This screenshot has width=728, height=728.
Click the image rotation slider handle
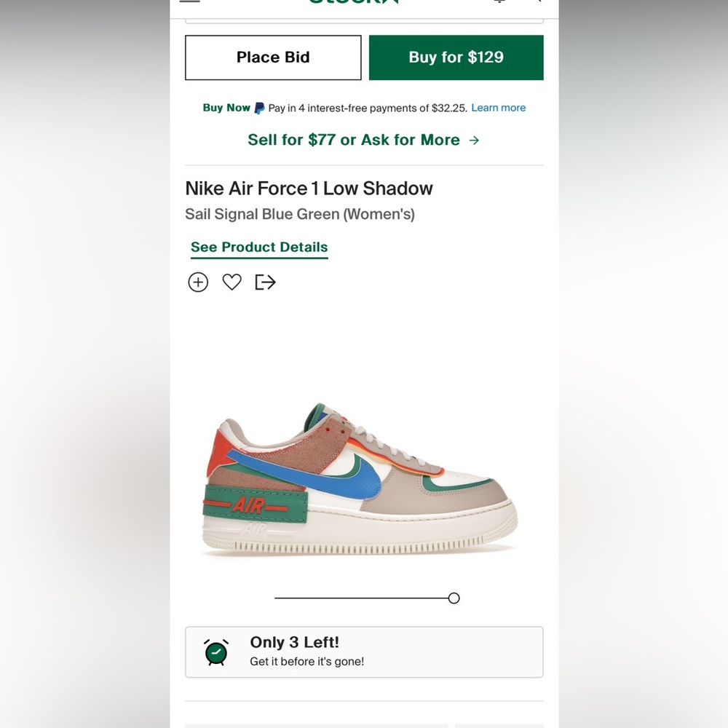coord(454,598)
